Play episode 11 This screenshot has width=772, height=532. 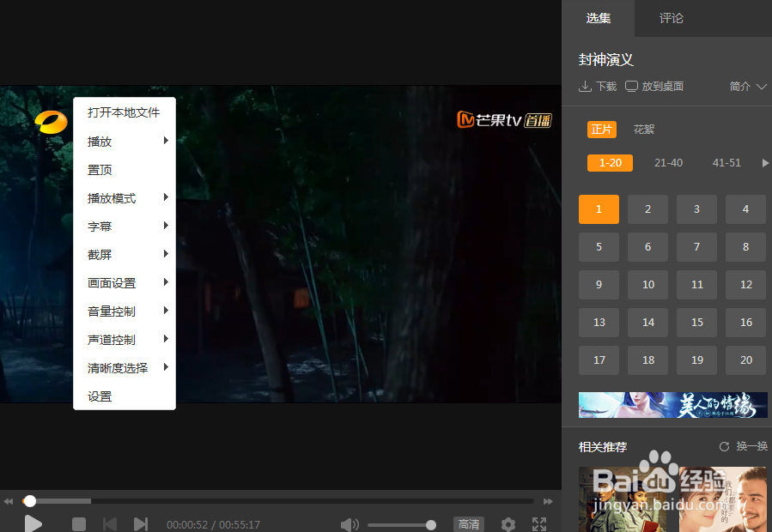click(696, 285)
